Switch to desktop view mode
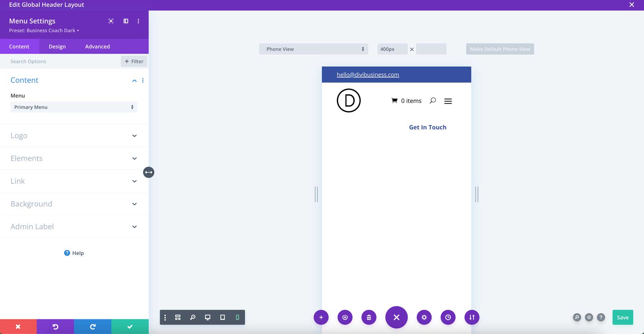 click(208, 317)
